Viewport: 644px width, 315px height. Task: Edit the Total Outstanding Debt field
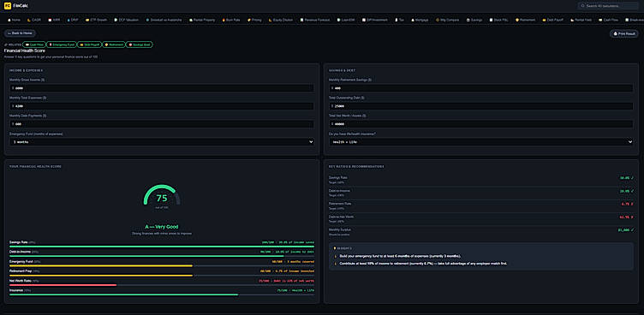(x=481, y=106)
